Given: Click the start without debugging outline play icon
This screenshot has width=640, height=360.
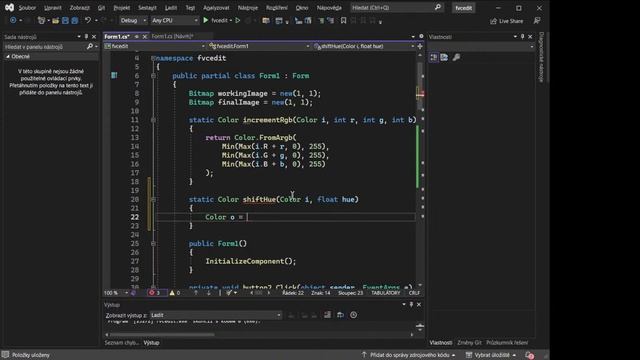Looking at the screenshot, I should [x=238, y=20].
